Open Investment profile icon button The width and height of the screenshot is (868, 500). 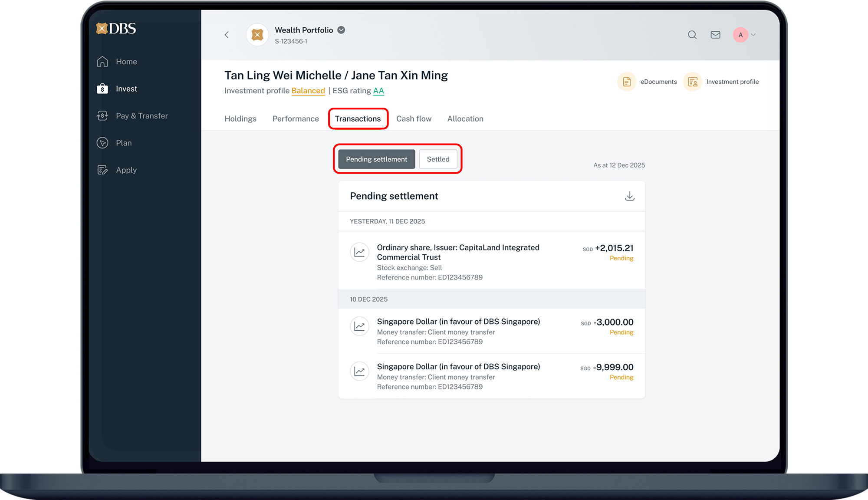[x=693, y=82]
